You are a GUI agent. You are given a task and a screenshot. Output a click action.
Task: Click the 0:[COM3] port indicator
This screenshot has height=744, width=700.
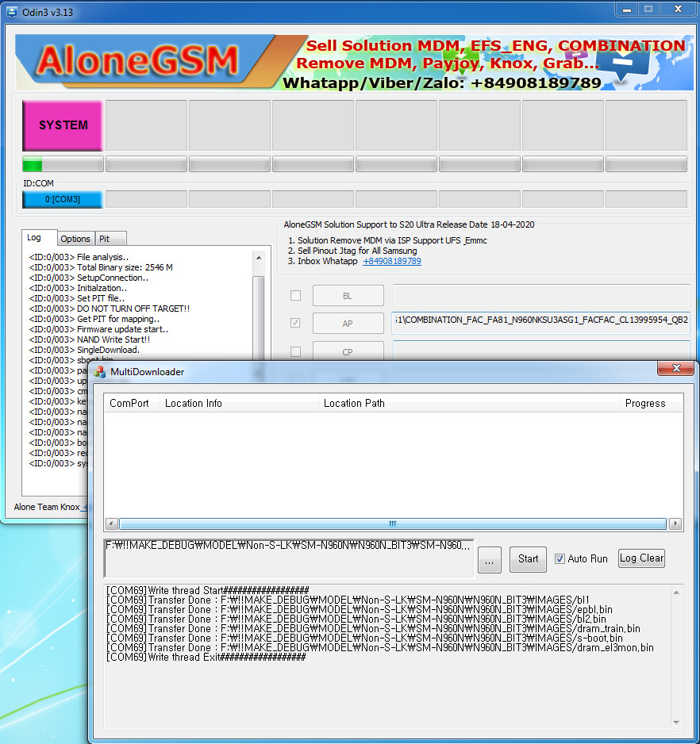point(63,199)
